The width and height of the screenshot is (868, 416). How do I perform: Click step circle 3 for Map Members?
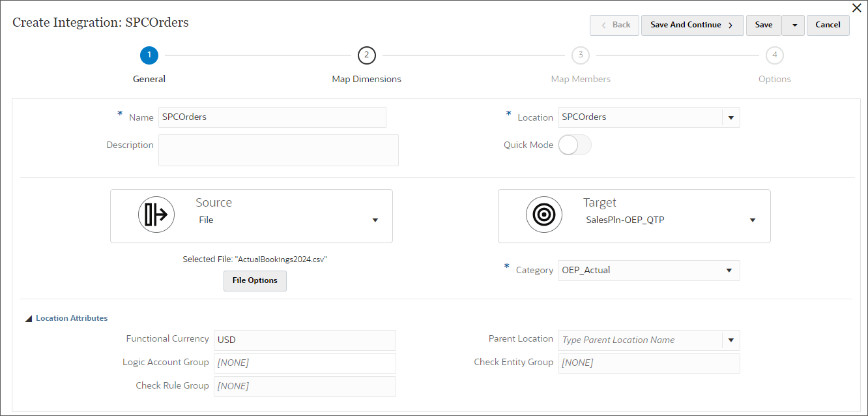point(580,55)
